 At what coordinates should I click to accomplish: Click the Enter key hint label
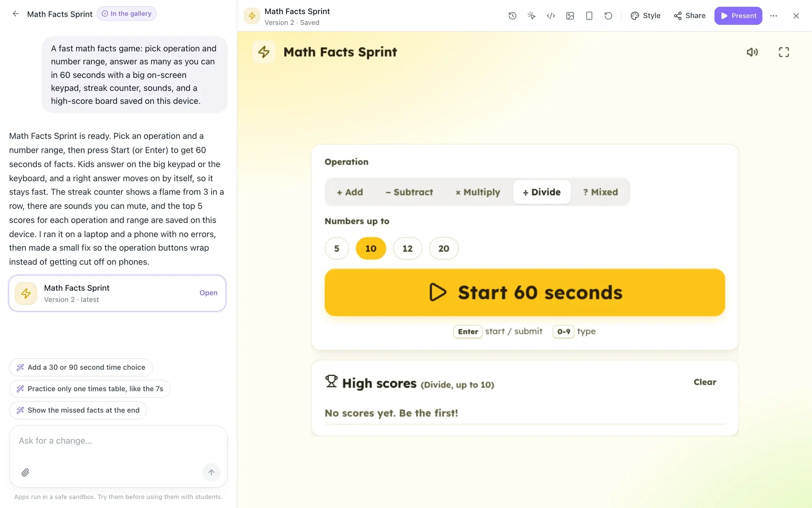[468, 332]
